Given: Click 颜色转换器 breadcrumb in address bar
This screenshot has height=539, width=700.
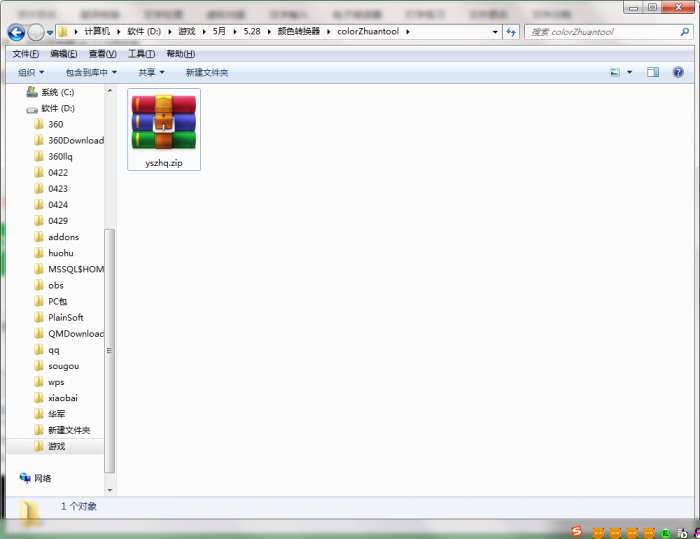Looking at the screenshot, I should [299, 31].
